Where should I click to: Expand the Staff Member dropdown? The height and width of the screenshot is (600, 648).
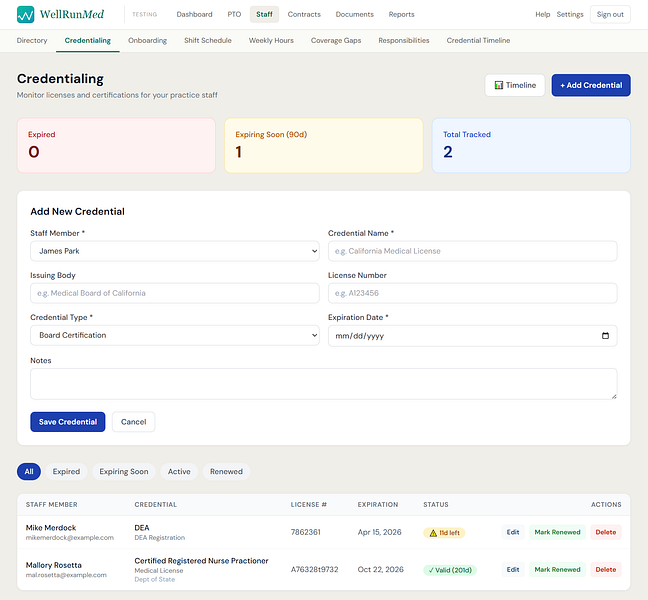pos(175,251)
